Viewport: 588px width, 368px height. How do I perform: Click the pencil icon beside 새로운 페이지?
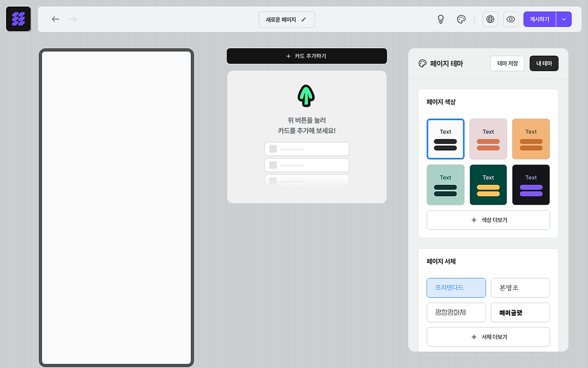coord(304,19)
